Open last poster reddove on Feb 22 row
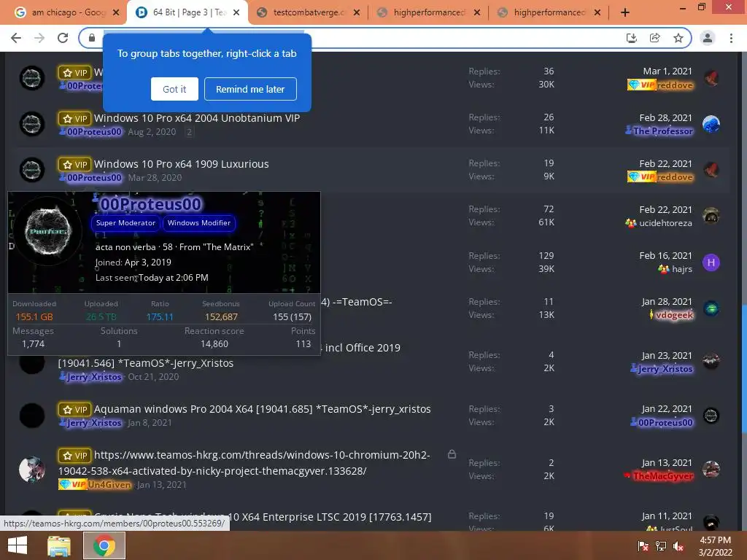 point(675,177)
